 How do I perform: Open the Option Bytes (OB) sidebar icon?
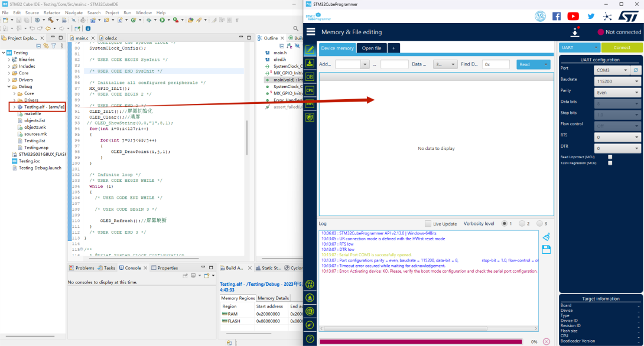tap(310, 77)
